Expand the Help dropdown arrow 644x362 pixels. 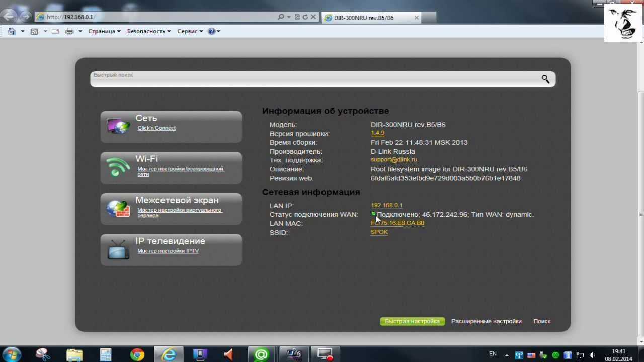[218, 31]
